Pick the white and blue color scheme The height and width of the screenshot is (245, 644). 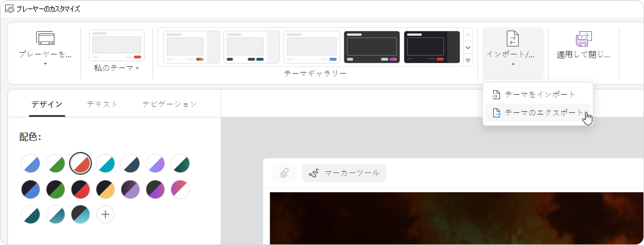click(x=31, y=163)
